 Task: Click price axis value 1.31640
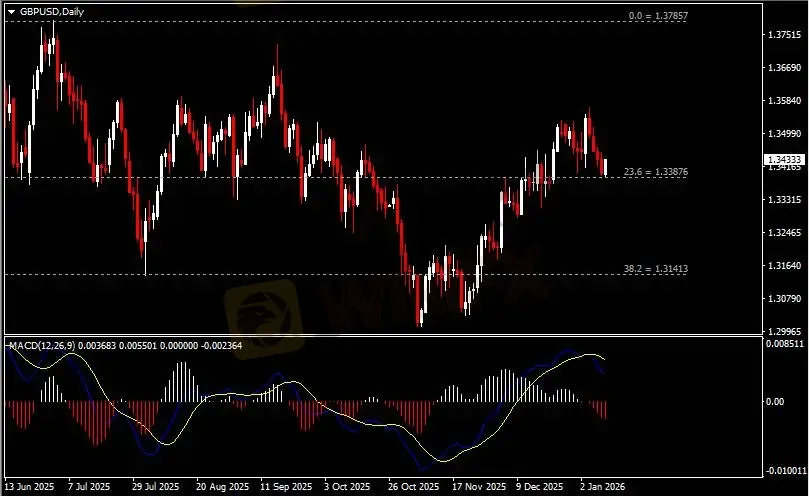[784, 266]
